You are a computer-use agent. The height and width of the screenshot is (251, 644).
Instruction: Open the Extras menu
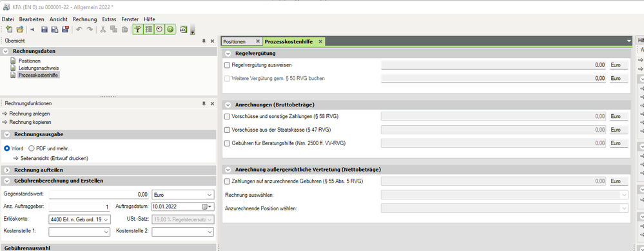pyautogui.click(x=109, y=19)
